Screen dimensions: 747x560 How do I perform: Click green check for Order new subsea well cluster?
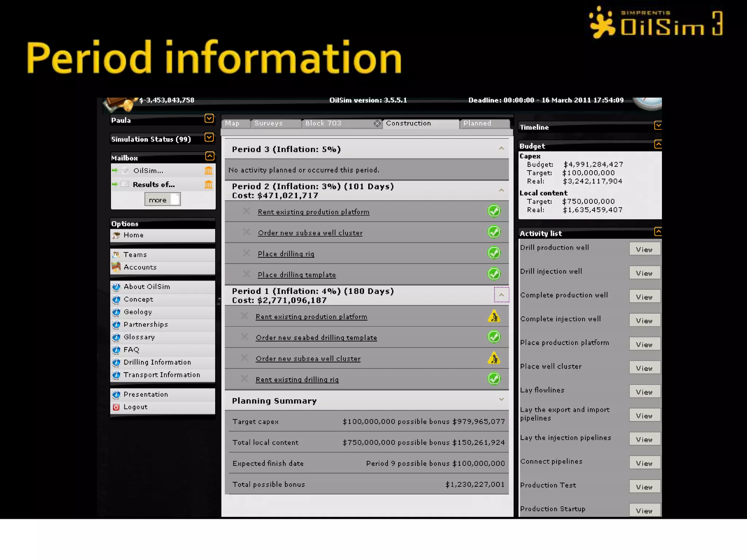pos(494,232)
